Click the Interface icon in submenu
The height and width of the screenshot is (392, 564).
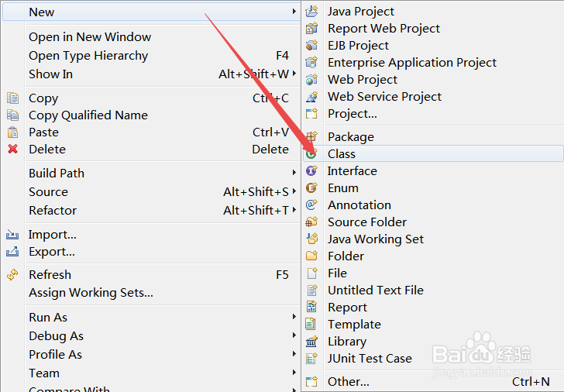311,171
